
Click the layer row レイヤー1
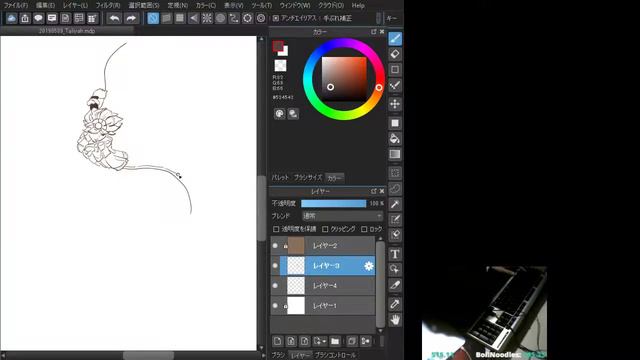point(323,306)
